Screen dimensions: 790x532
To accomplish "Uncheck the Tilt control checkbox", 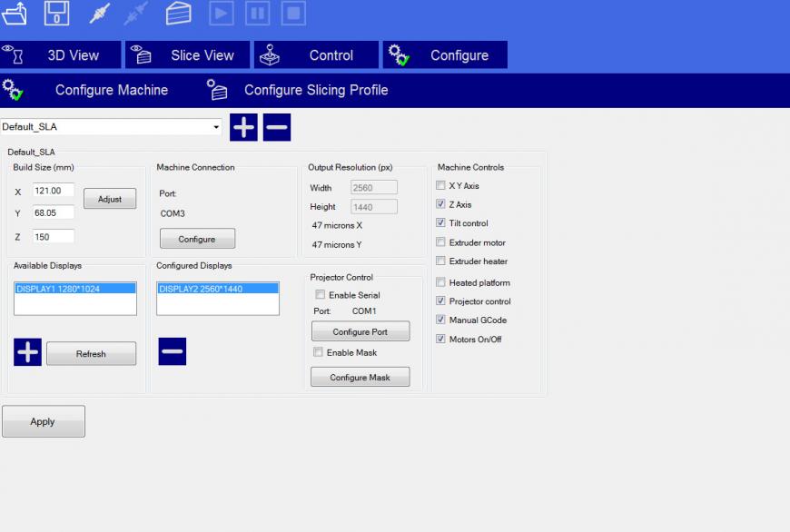I will pyautogui.click(x=441, y=223).
